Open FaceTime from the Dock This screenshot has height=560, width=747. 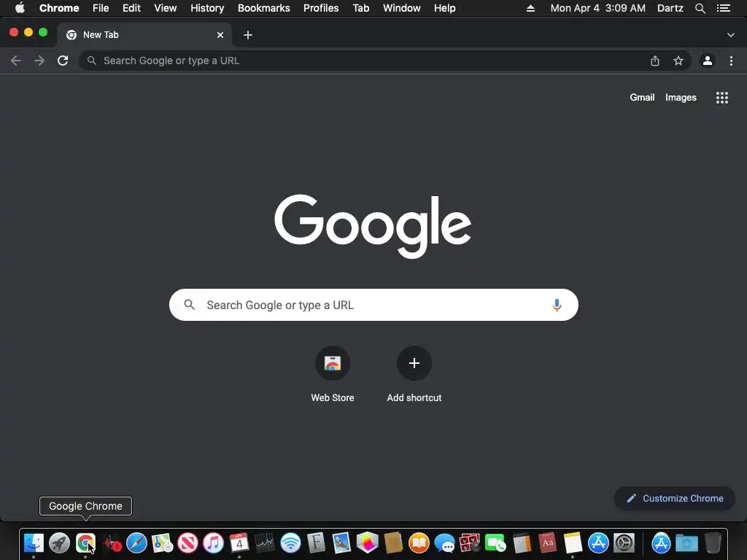pos(495,542)
